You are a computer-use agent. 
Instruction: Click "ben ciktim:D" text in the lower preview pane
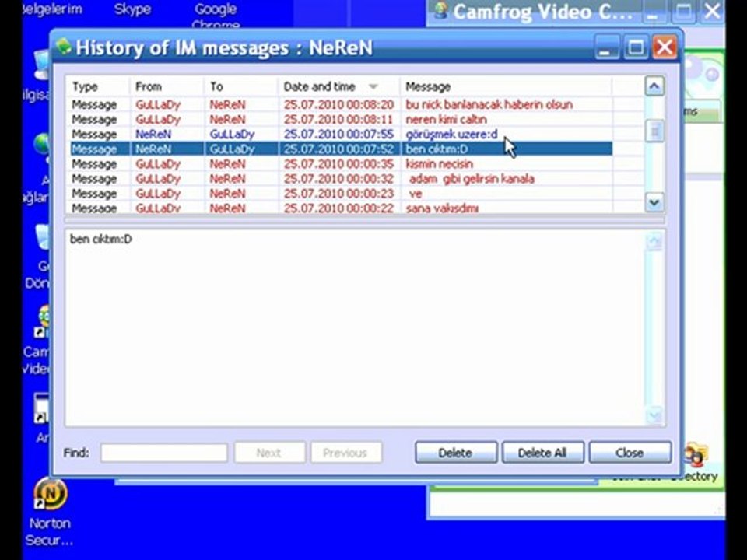click(100, 239)
